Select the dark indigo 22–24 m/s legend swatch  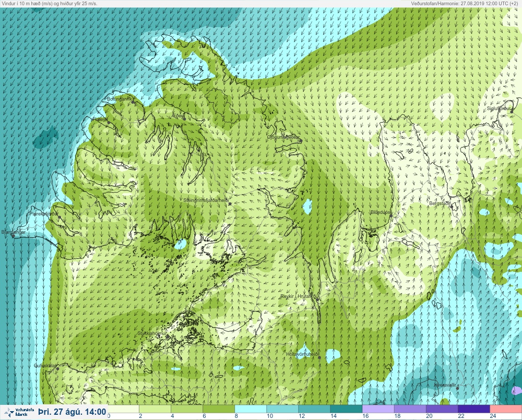(474, 409)
